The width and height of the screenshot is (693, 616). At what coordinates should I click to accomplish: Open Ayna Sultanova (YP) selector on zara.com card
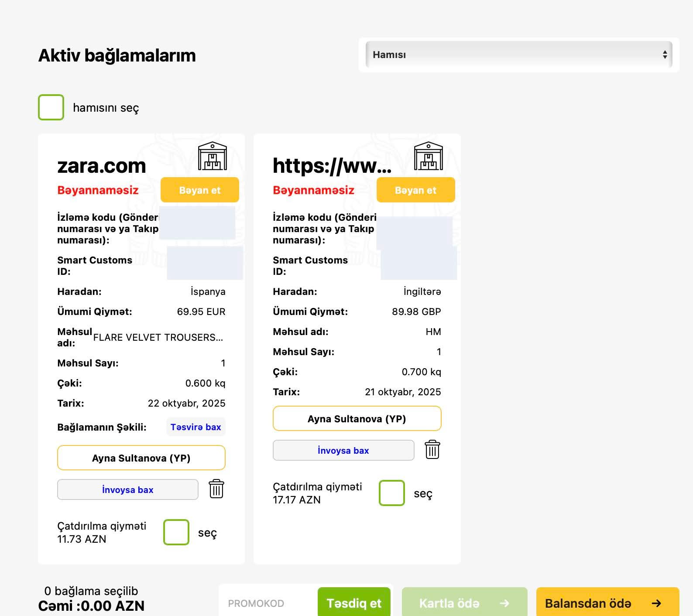tap(141, 458)
